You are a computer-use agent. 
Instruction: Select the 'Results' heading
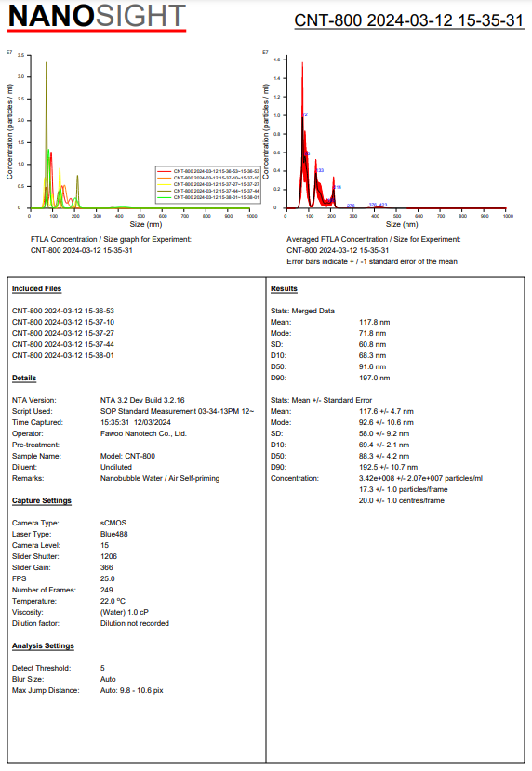(285, 288)
